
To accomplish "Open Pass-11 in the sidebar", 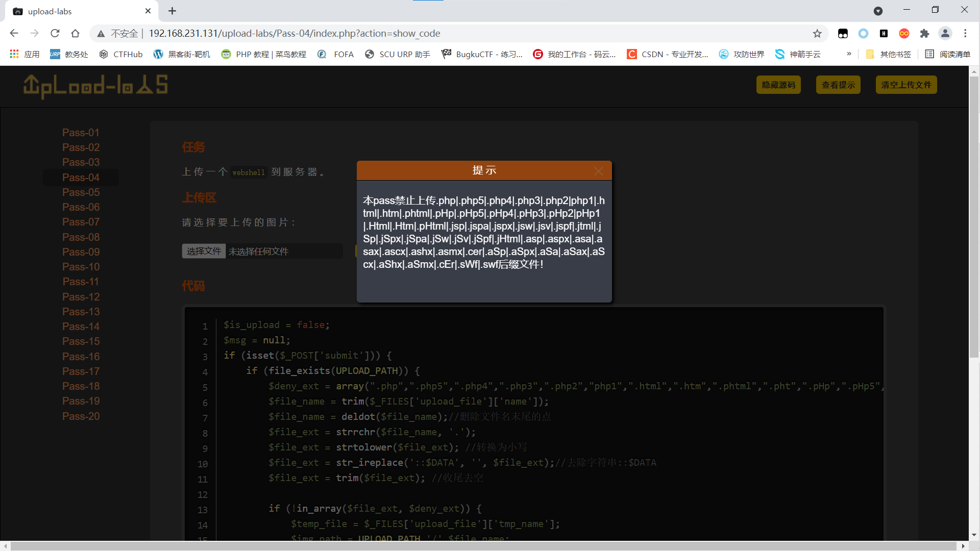I will pos(81,282).
